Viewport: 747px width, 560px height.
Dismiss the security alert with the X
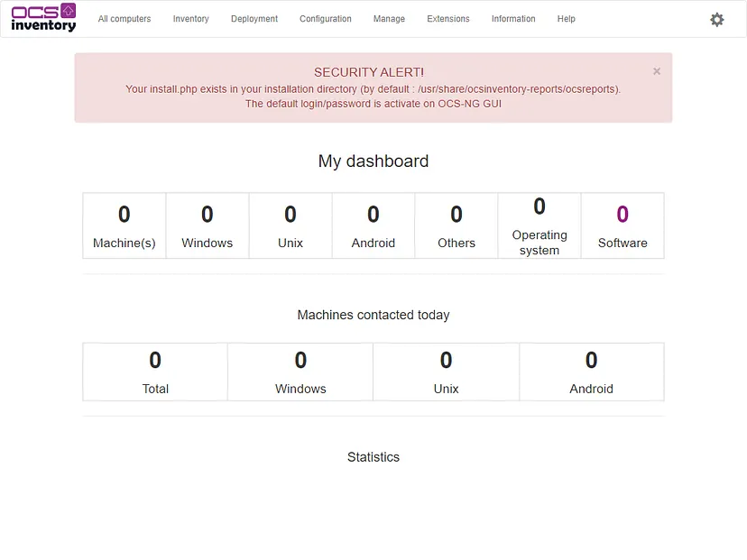pyautogui.click(x=657, y=71)
